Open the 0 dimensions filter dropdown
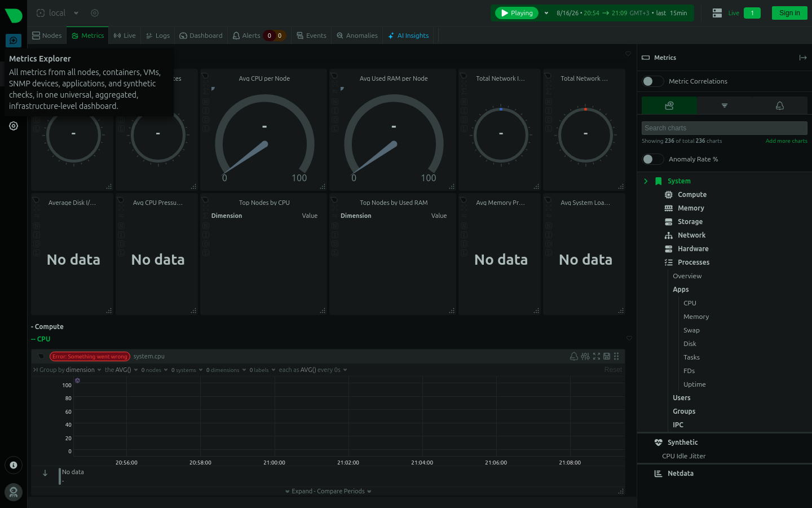812x508 pixels. (x=226, y=370)
